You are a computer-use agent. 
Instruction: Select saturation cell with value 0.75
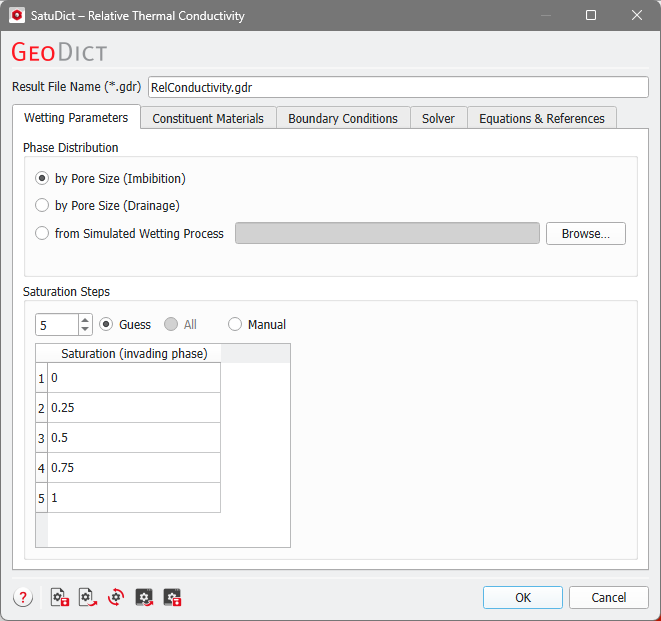[x=134, y=468]
